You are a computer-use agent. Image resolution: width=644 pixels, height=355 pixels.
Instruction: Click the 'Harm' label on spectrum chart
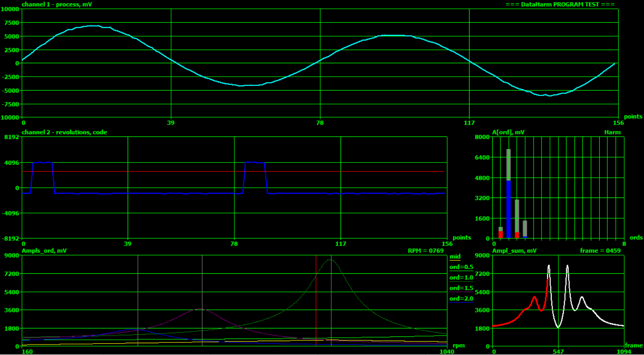612,132
